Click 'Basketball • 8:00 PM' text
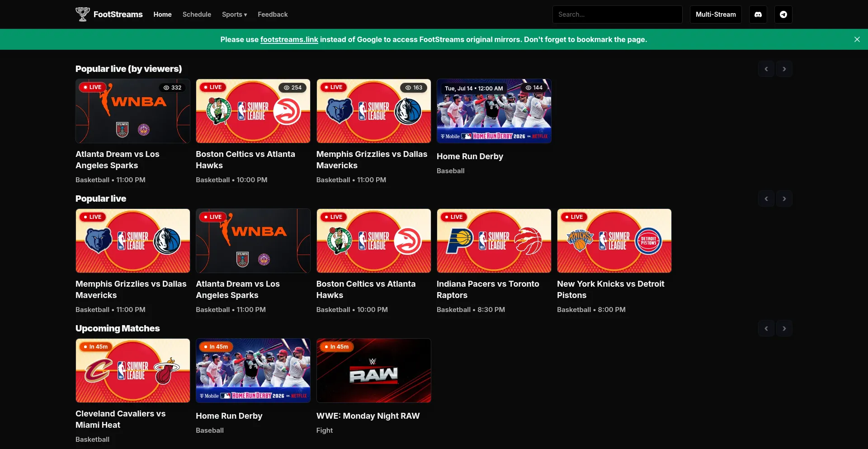 [591, 310]
